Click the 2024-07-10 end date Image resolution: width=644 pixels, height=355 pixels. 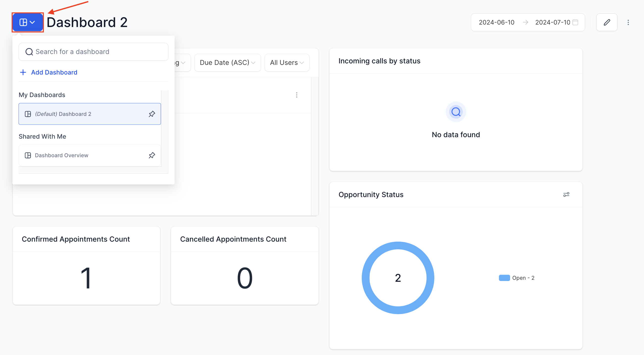(x=552, y=22)
